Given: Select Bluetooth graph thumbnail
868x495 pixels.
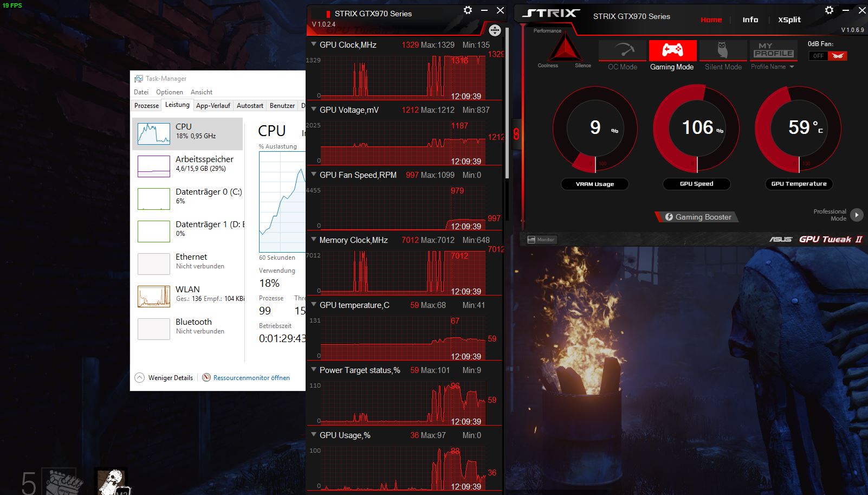Looking at the screenshot, I should (154, 329).
